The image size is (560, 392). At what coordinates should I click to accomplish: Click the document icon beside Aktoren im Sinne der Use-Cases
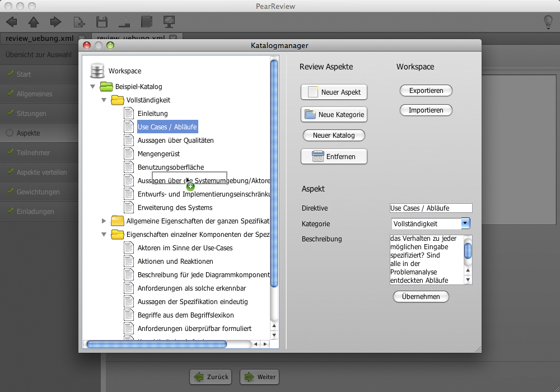click(129, 248)
